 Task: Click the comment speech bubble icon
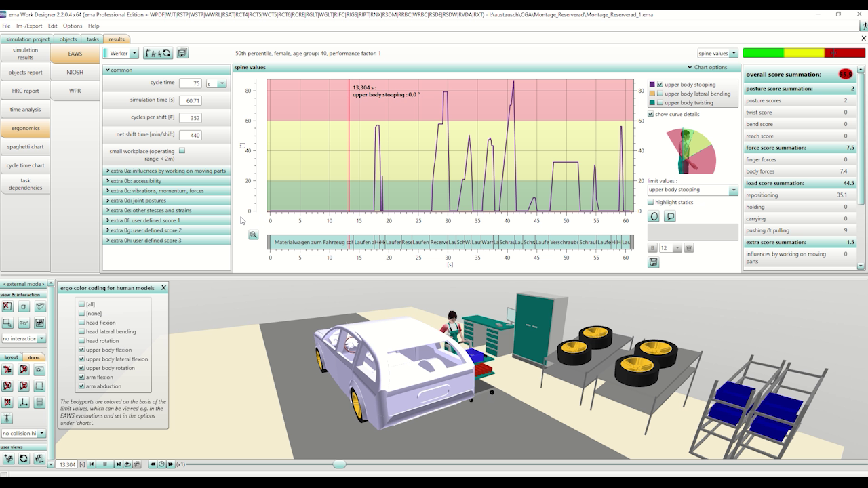pyautogui.click(x=670, y=217)
